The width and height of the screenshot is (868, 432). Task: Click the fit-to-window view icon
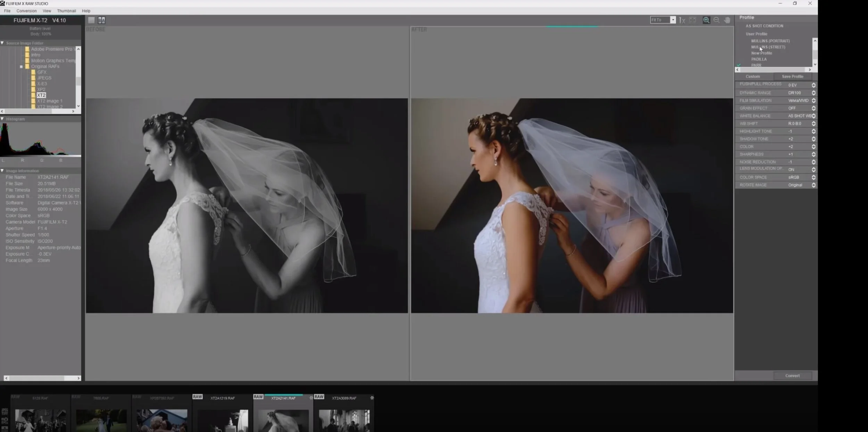(692, 20)
